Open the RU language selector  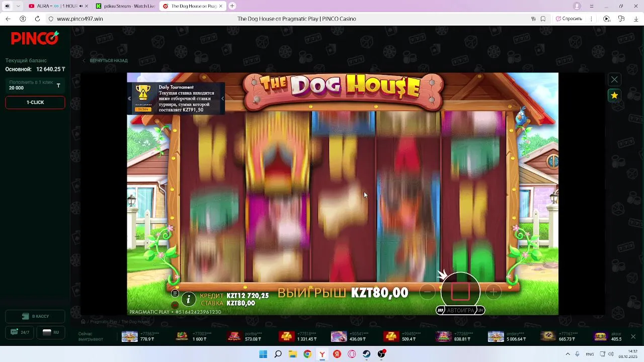[x=50, y=332]
